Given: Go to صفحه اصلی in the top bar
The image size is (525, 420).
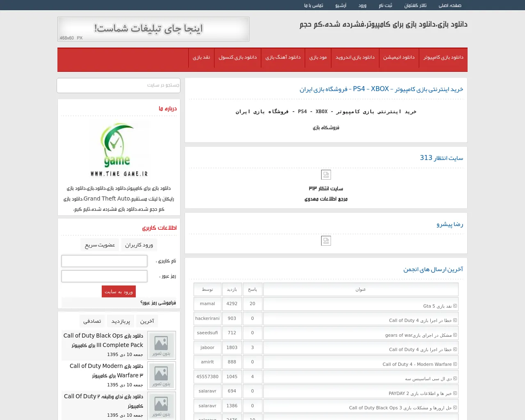Looking at the screenshot, I should [x=450, y=5].
